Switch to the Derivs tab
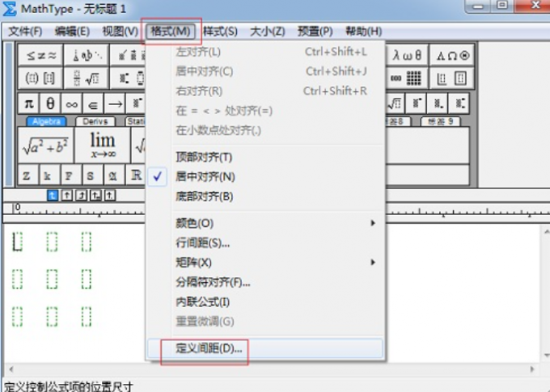 95,121
